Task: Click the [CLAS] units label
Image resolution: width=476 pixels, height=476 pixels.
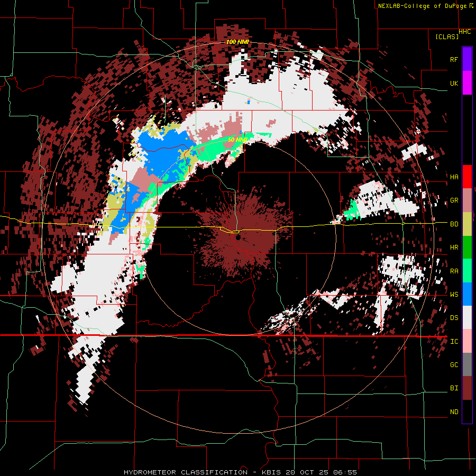Action: point(447,36)
